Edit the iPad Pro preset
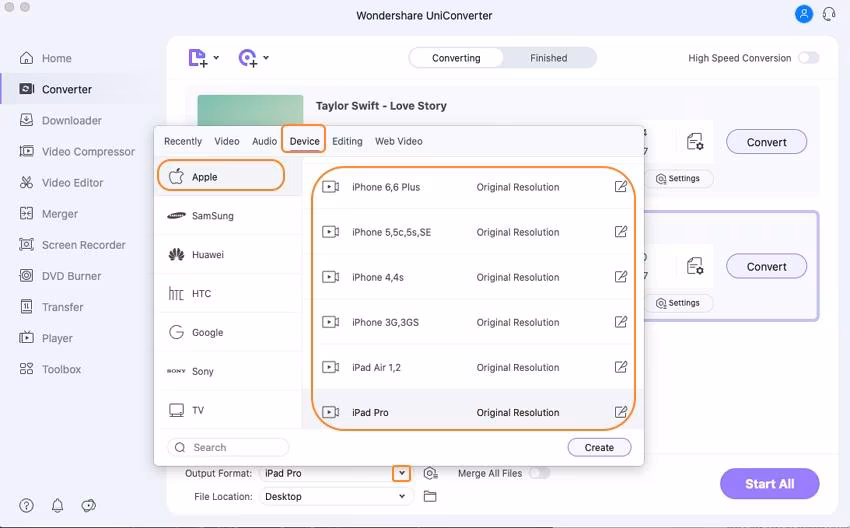This screenshot has height=528, width=850. 621,412
